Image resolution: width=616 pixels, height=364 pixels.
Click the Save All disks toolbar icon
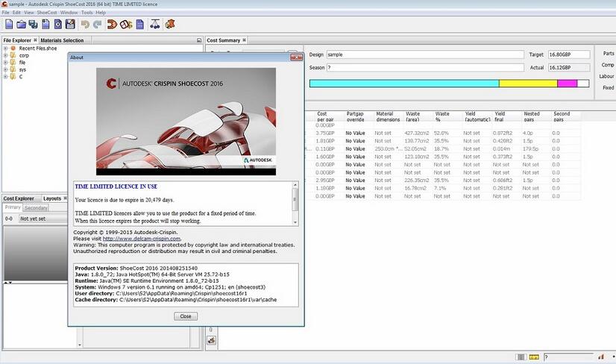(x=34, y=25)
